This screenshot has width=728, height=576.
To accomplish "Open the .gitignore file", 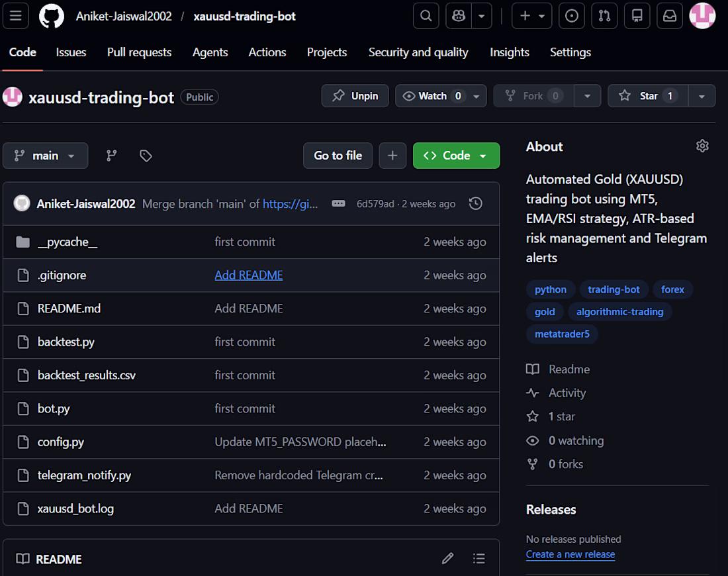I will pos(62,275).
